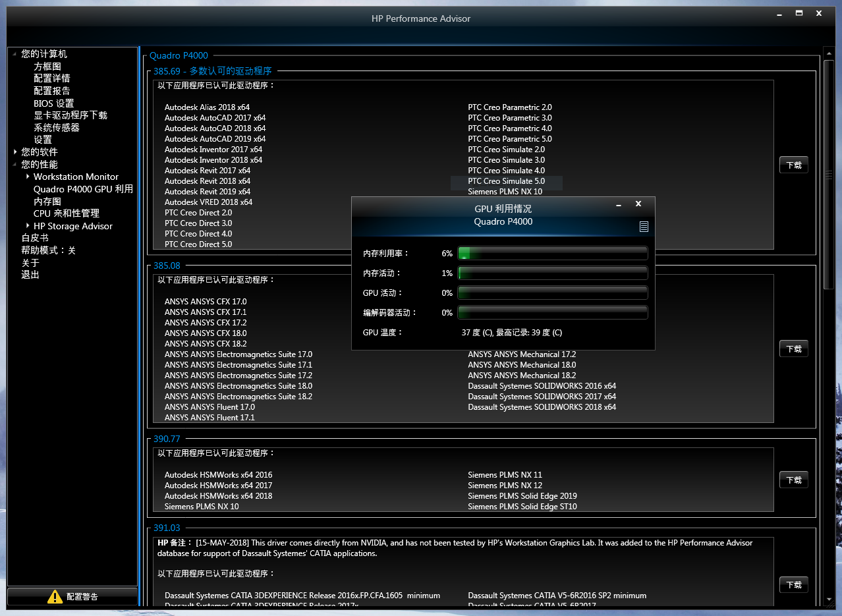Click the 编解码器活动 progress bar
842x616 pixels.
[x=553, y=312]
